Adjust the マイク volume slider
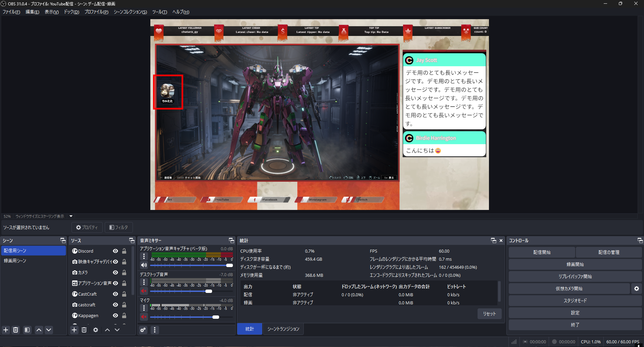644x347 pixels. click(191, 317)
